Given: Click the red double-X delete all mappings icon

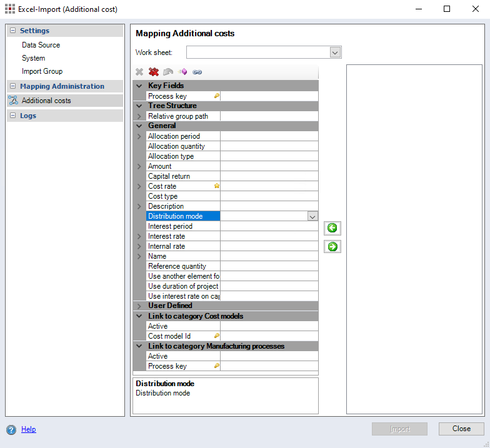Looking at the screenshot, I should 154,72.
